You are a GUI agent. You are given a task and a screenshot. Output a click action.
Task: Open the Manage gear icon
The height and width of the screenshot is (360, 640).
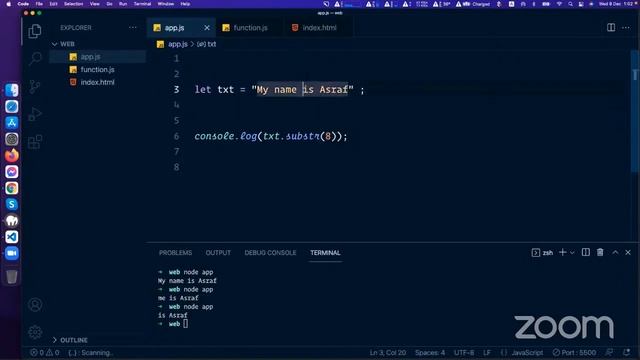[35, 332]
